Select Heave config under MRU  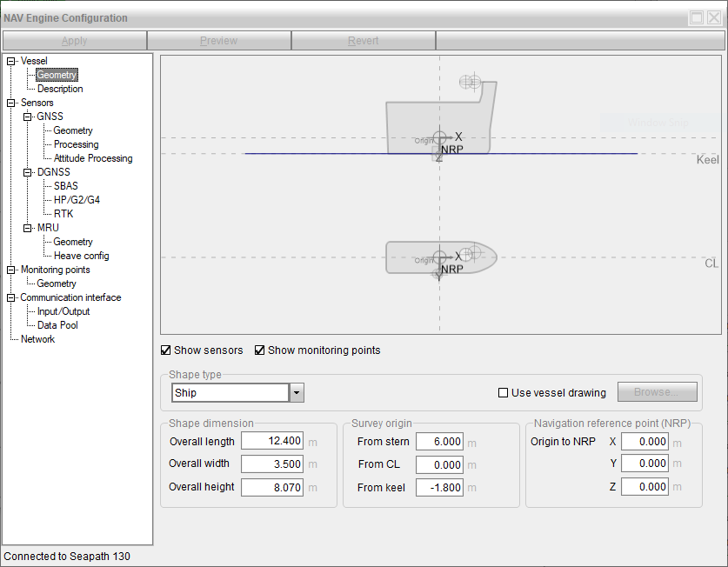81,256
